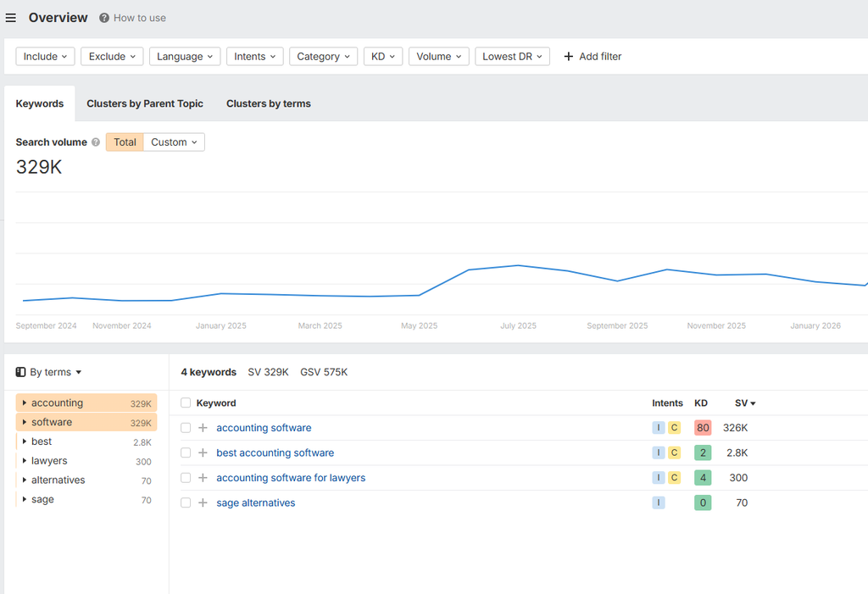The height and width of the screenshot is (594, 868).
Task: Click the Overview page title
Action: coord(58,18)
